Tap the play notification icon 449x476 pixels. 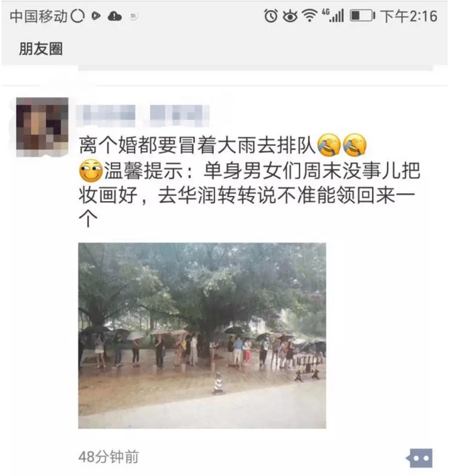(x=96, y=16)
